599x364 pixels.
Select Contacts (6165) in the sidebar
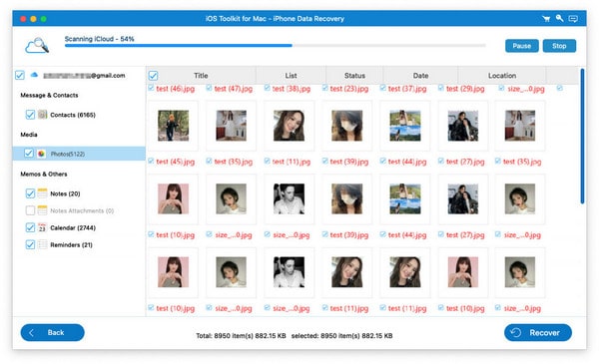pyautogui.click(x=73, y=115)
